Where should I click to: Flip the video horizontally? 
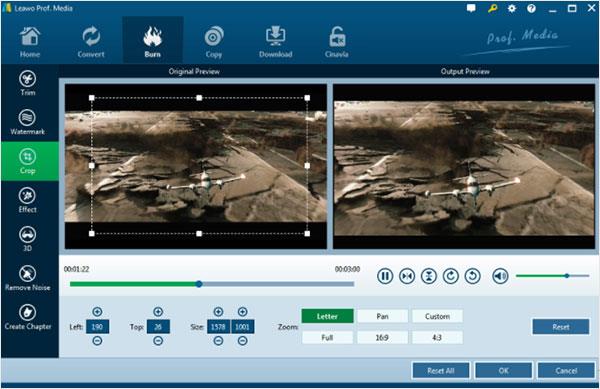[407, 276]
